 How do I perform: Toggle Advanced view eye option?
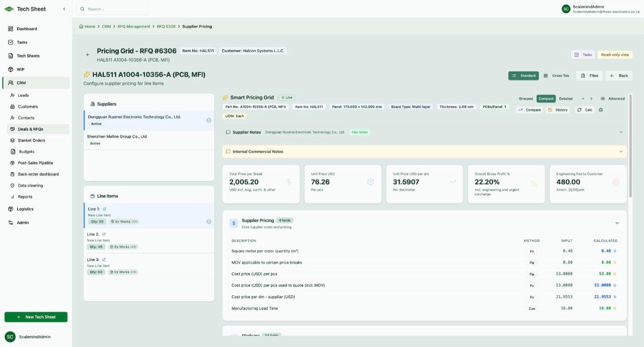click(x=613, y=98)
